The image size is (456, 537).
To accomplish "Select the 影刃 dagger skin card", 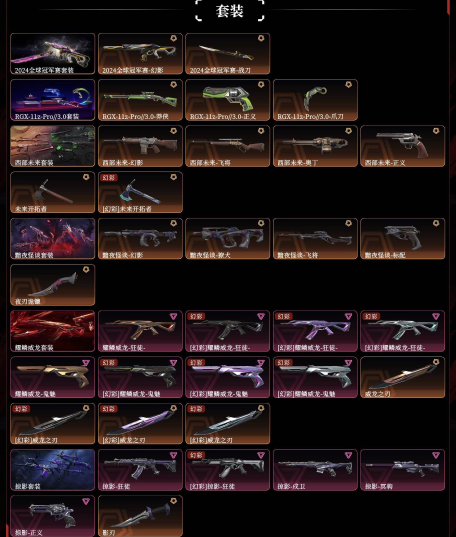I will 140,516.
